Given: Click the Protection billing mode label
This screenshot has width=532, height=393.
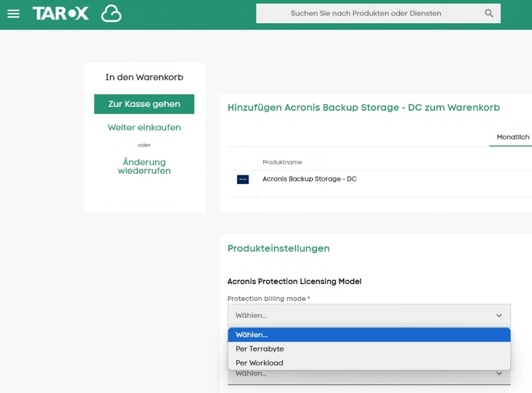Looking at the screenshot, I should coord(269,299).
